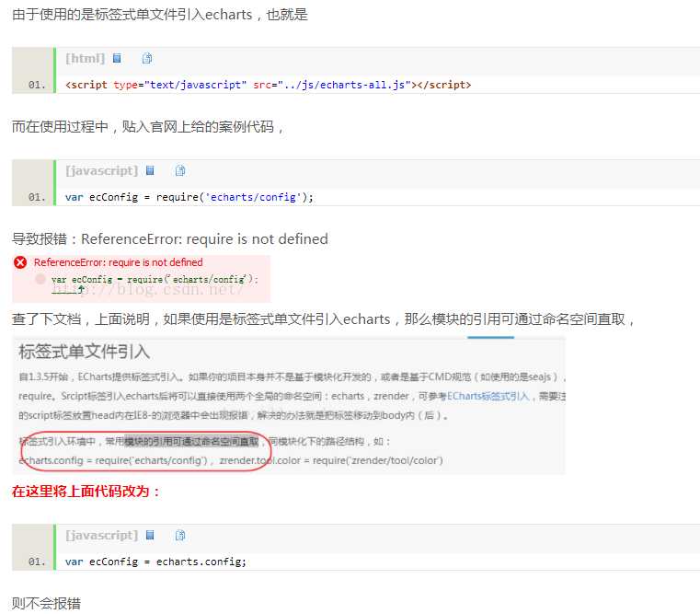The width and height of the screenshot is (700, 614).
Task: Click the red text 在这里将上面代码改为
Action: pyautogui.click(x=86, y=492)
